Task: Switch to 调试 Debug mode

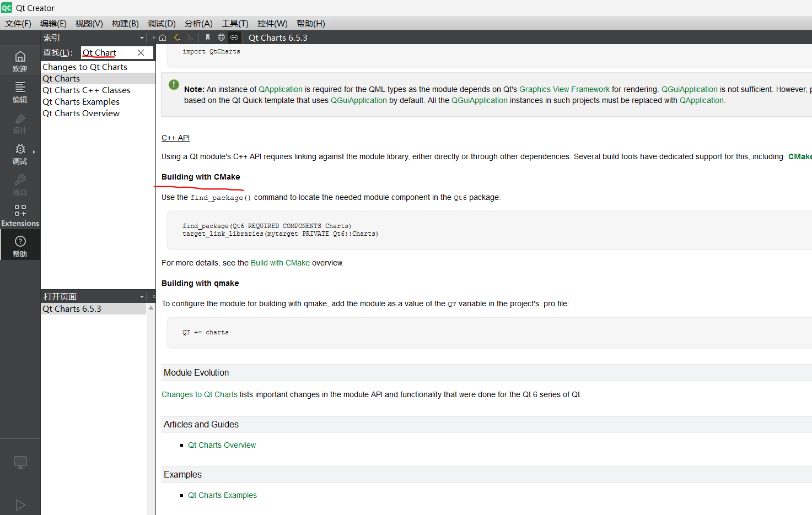Action: point(20,154)
